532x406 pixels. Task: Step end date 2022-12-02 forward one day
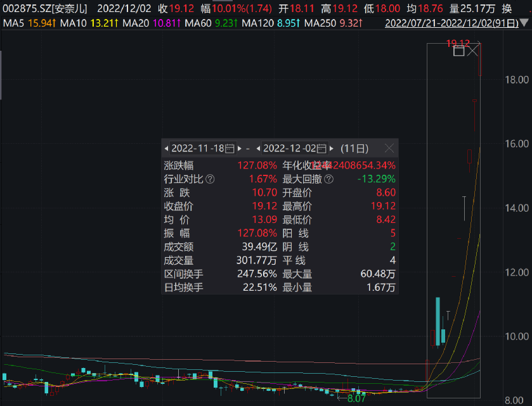(x=332, y=148)
